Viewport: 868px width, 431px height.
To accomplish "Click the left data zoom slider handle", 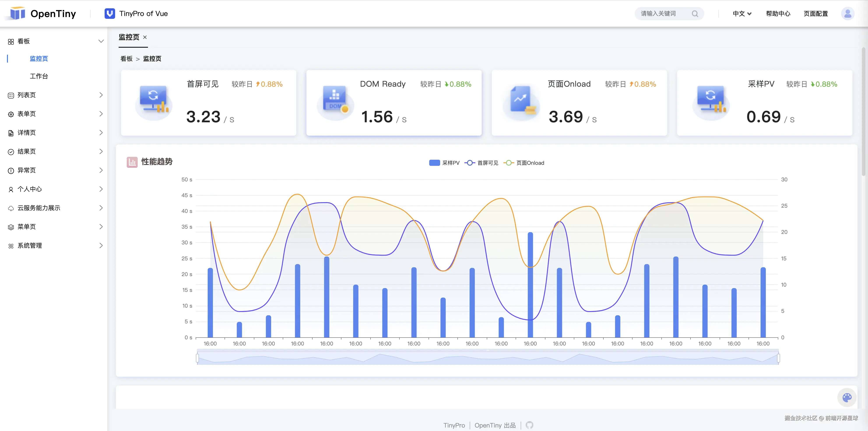I will click(x=197, y=358).
